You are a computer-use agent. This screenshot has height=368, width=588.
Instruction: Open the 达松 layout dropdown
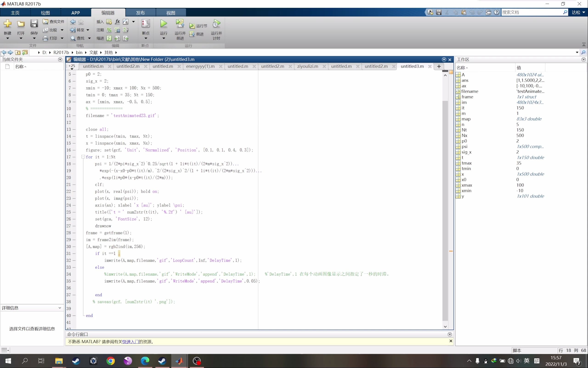click(578, 12)
